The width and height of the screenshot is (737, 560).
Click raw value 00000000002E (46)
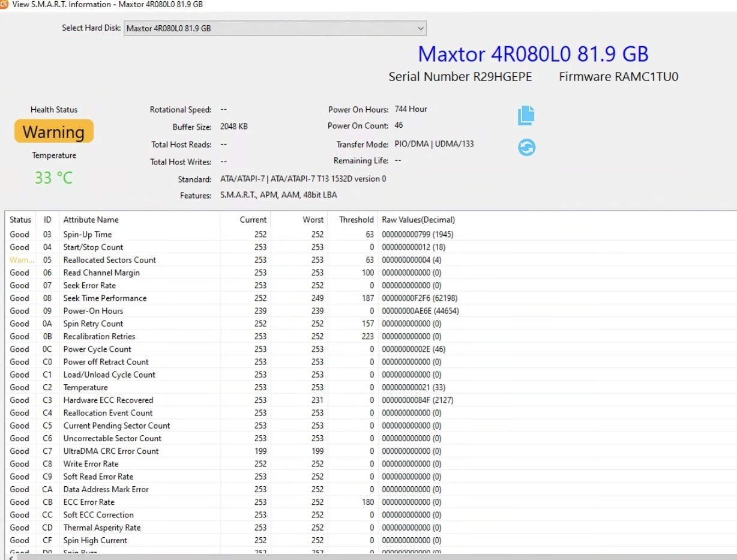(414, 349)
